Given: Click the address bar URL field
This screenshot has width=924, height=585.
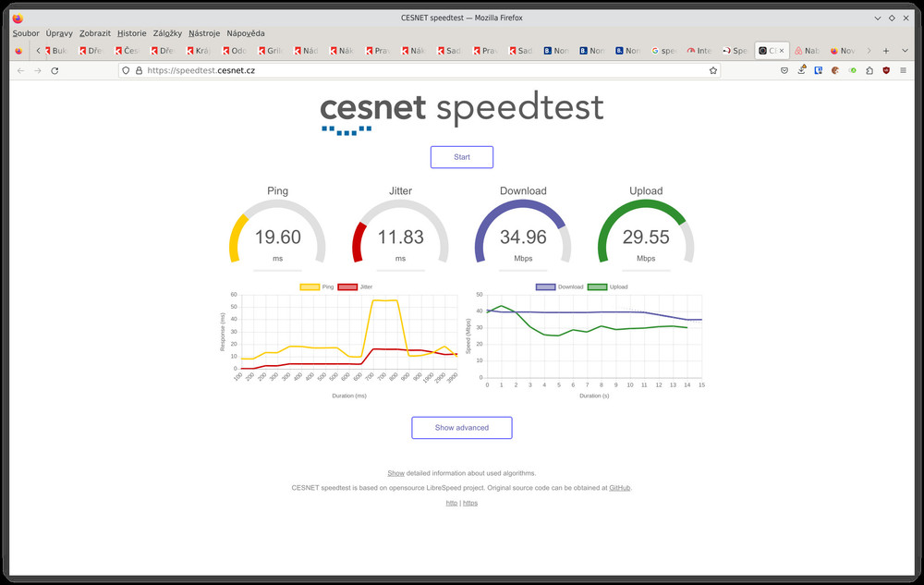Looking at the screenshot, I should 419,70.
